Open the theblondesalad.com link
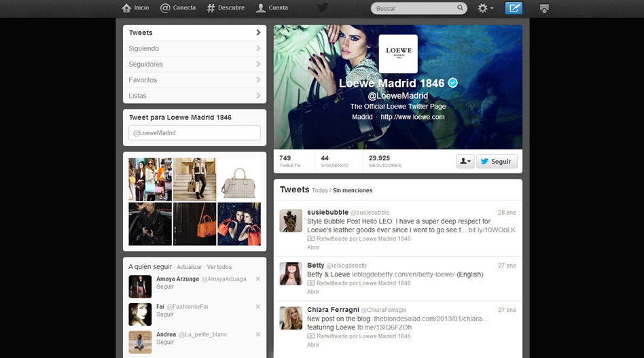The image size is (644, 358). [x=431, y=319]
